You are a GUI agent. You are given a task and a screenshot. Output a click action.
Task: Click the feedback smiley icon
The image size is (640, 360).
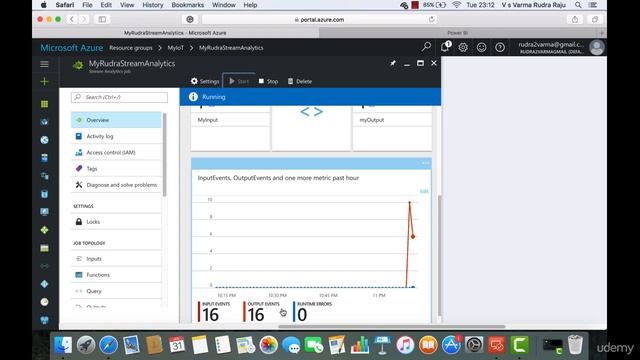(482, 47)
